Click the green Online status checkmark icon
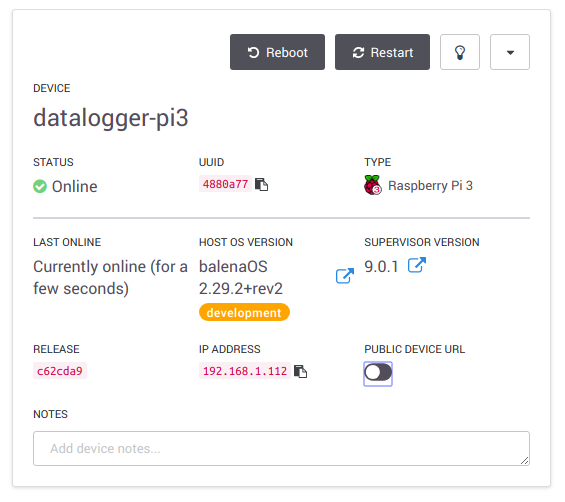 click(x=40, y=186)
